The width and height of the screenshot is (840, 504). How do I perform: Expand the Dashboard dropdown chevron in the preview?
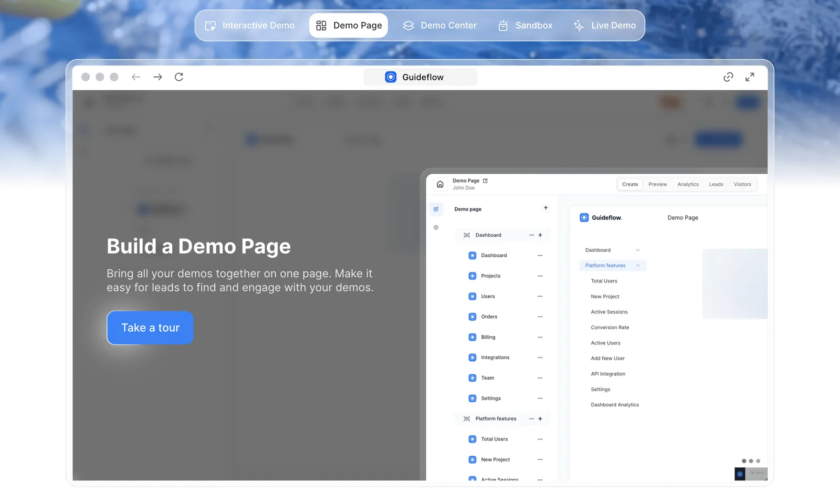click(x=638, y=250)
